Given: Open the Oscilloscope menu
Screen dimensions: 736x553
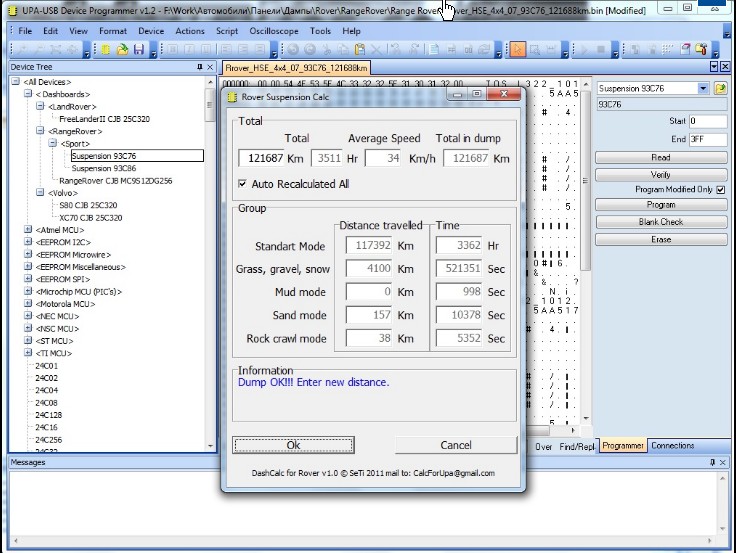Looking at the screenshot, I should click(274, 31).
